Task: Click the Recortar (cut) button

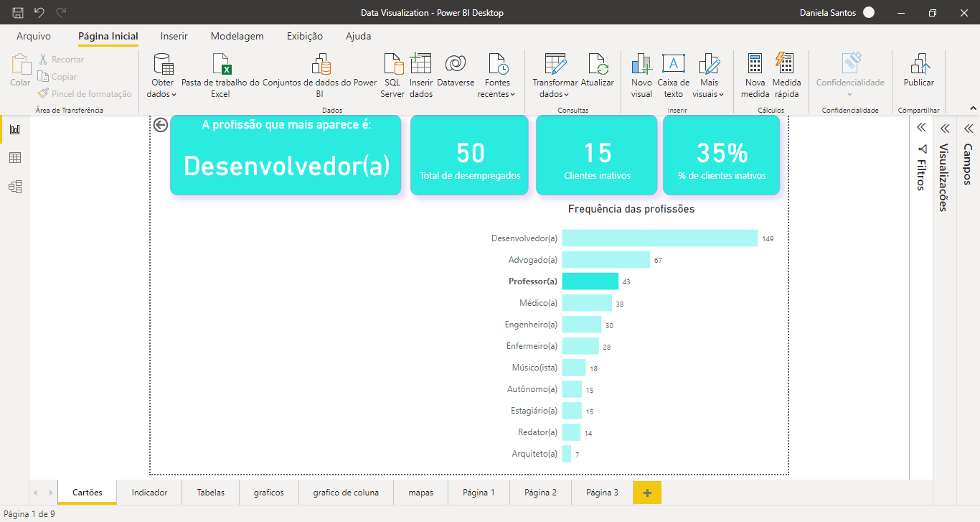Action: pos(61,60)
